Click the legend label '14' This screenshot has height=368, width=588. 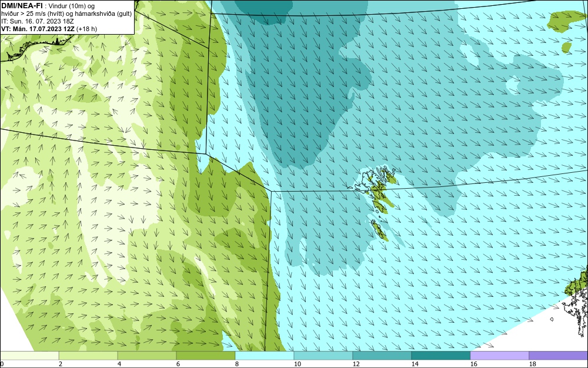pos(415,364)
